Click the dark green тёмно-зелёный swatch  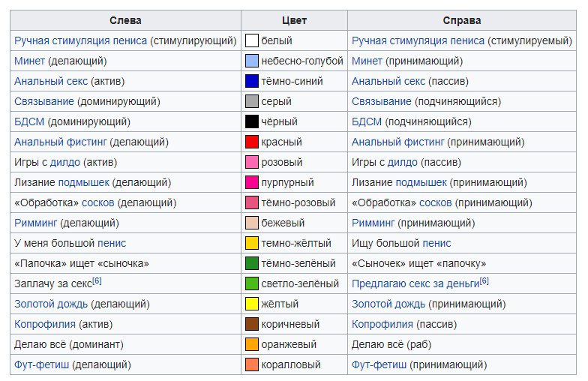coord(252,263)
